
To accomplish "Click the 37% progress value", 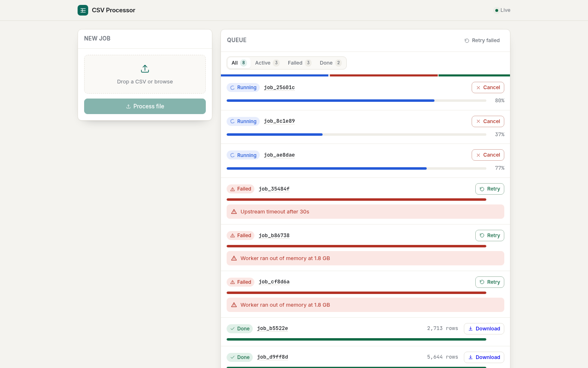I will [500, 135].
